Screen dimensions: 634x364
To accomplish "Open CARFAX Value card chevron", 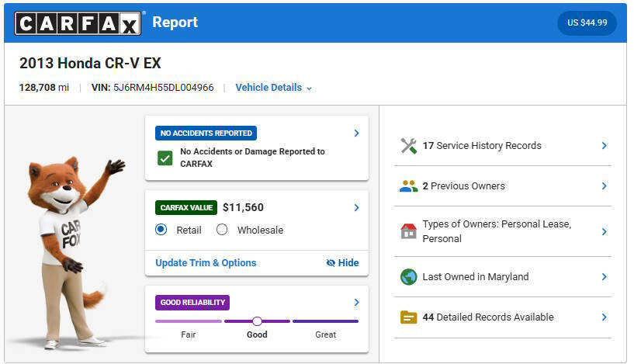I will tap(356, 208).
